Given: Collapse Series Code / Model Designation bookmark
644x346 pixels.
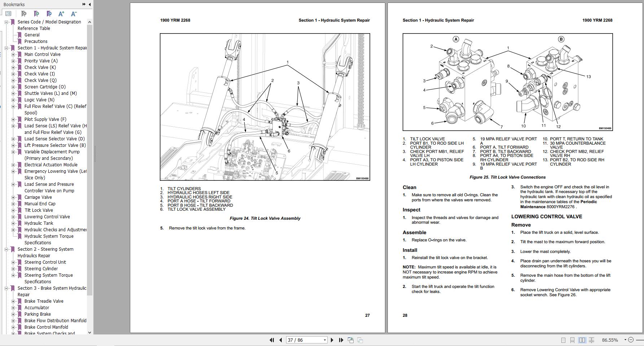Looking at the screenshot, I should [x=6, y=22].
